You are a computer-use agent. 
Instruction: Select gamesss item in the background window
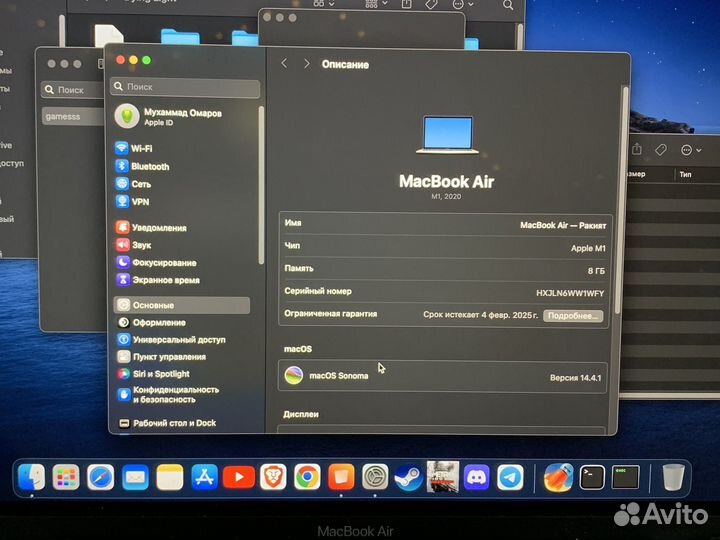[x=73, y=117]
